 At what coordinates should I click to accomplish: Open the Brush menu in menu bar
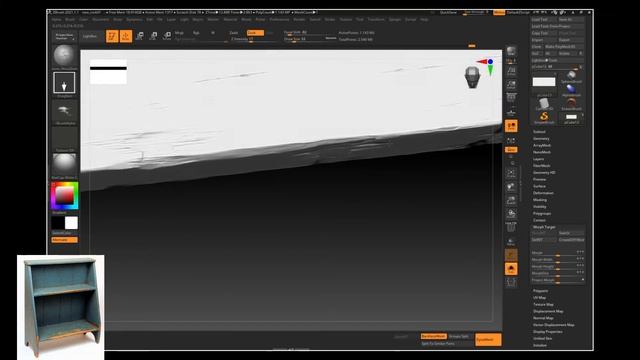(70, 20)
